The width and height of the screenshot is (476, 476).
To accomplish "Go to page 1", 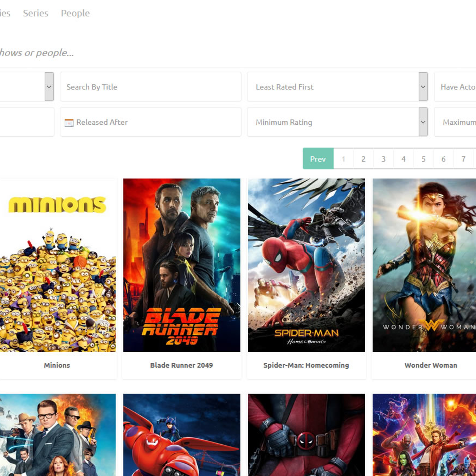I will (343, 159).
